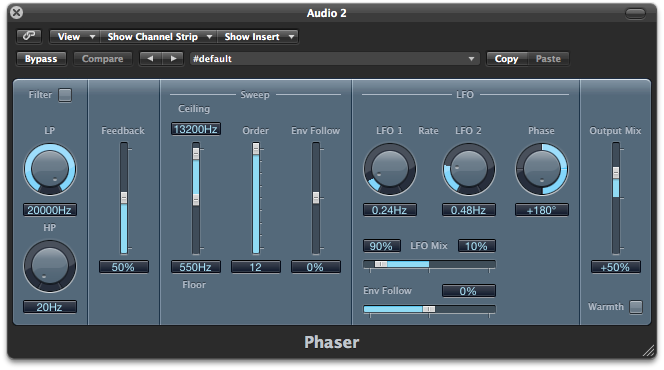Click the Feedback slider handle
664x370 pixels.
tap(124, 198)
